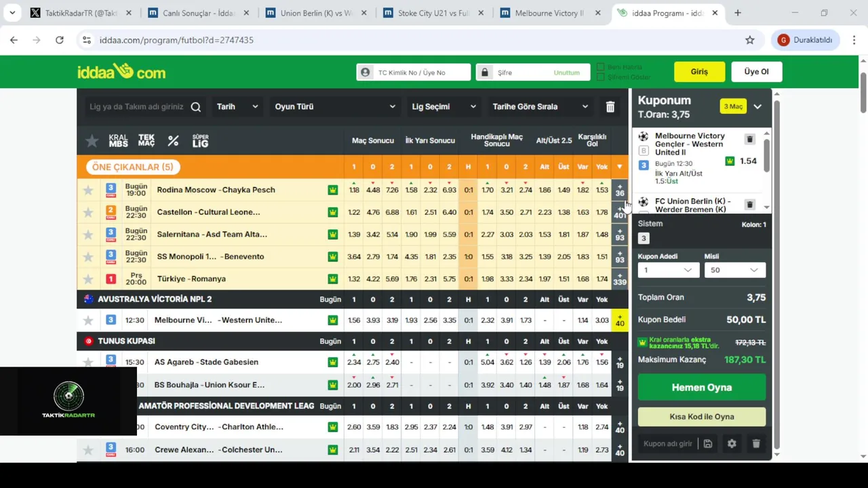This screenshot has height=488, width=868.
Task: Open more bets for Türkiye - Romanya (+339)
Action: point(620,279)
